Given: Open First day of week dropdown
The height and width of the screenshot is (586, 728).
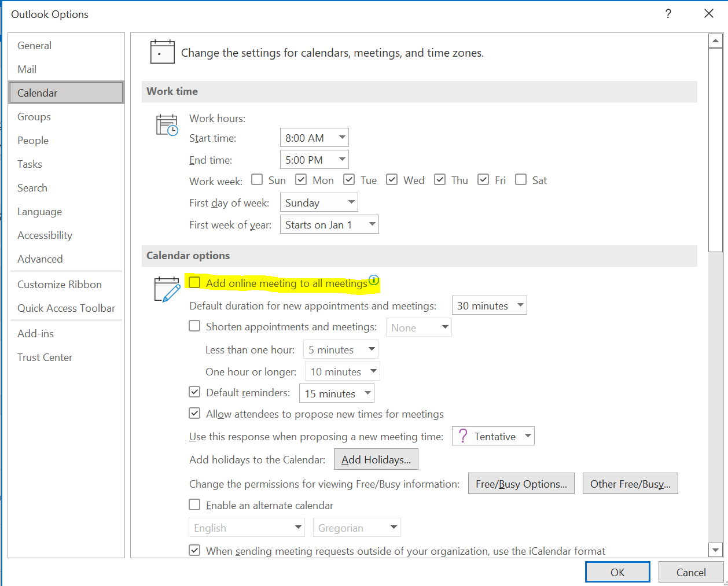Looking at the screenshot, I should tap(319, 202).
